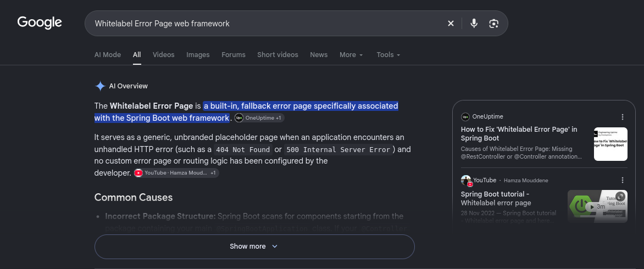Click the highlighted built-in fallback error page text

click(246, 112)
